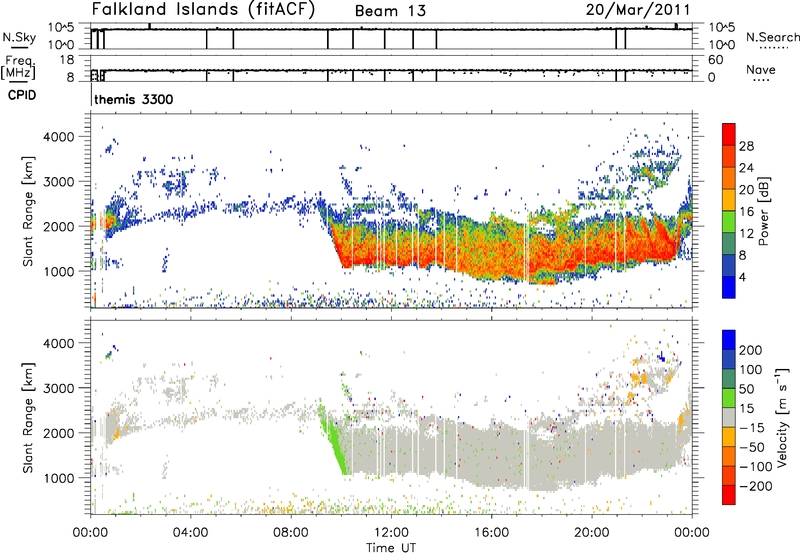Click the '18' frequency axis tick
Viewport: 800px width, 554px height.
[x=67, y=60]
